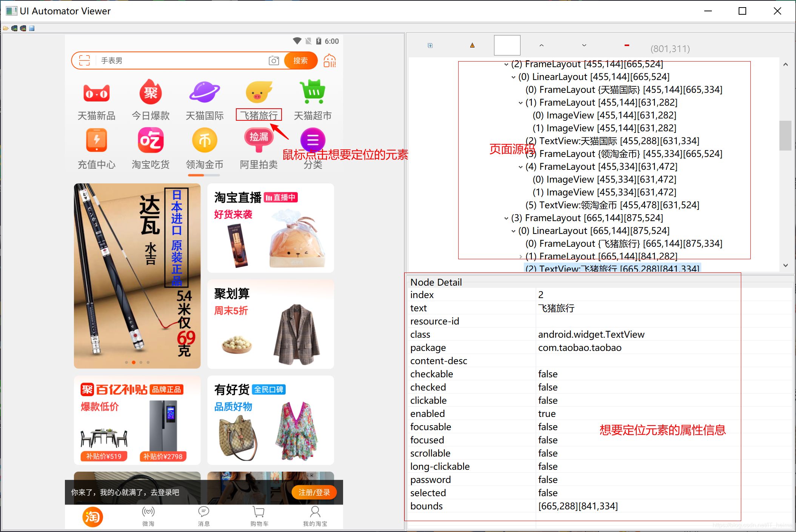The image size is (796, 532).
Task: Click the 百亿补贴 card
Action: (137, 420)
